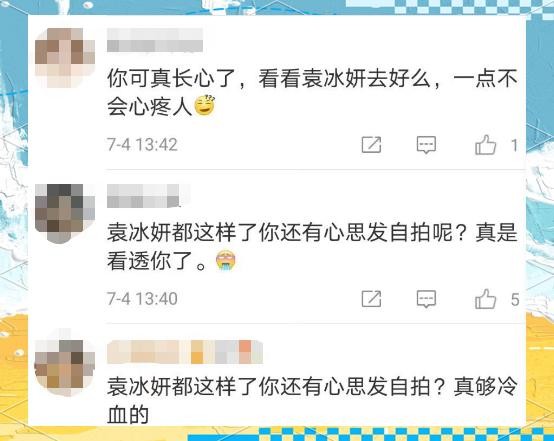The image size is (554, 441).
Task: Tap reply icon on 13:40 comment
Action: tap(426, 299)
